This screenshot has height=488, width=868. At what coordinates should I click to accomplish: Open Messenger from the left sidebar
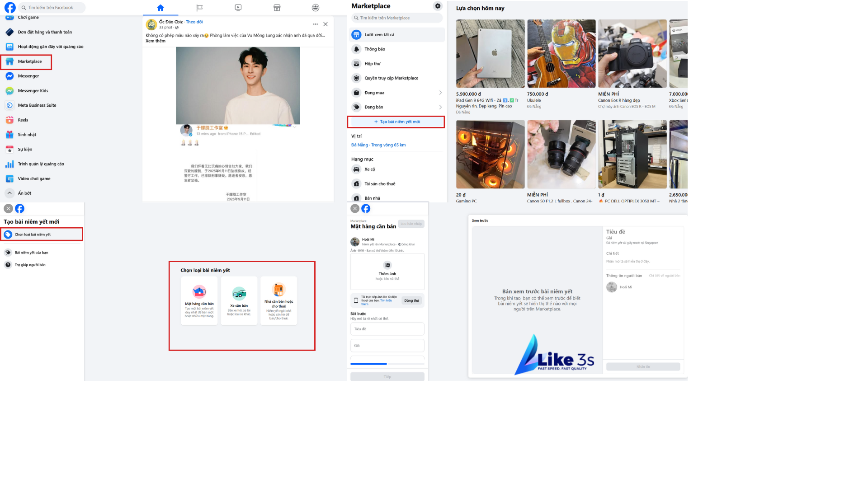[28, 76]
